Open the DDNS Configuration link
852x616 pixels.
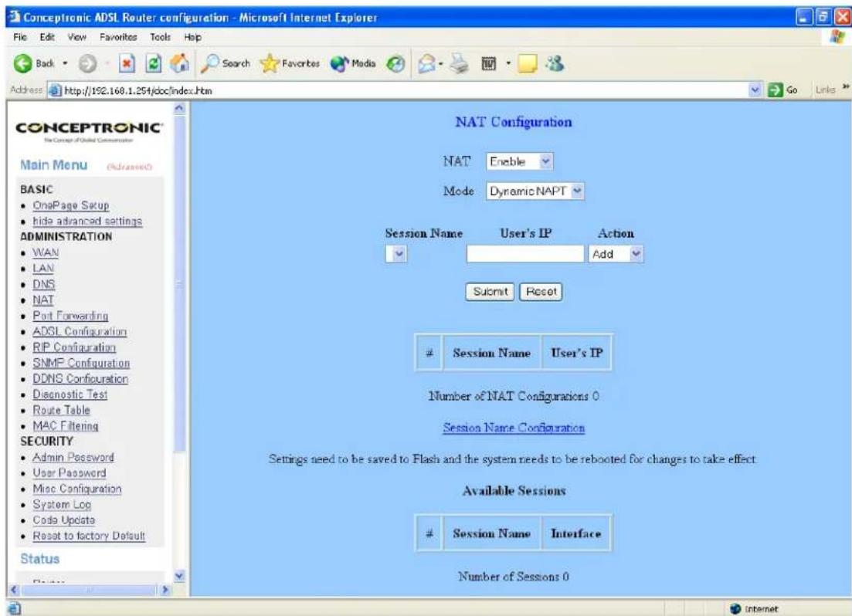(80, 378)
